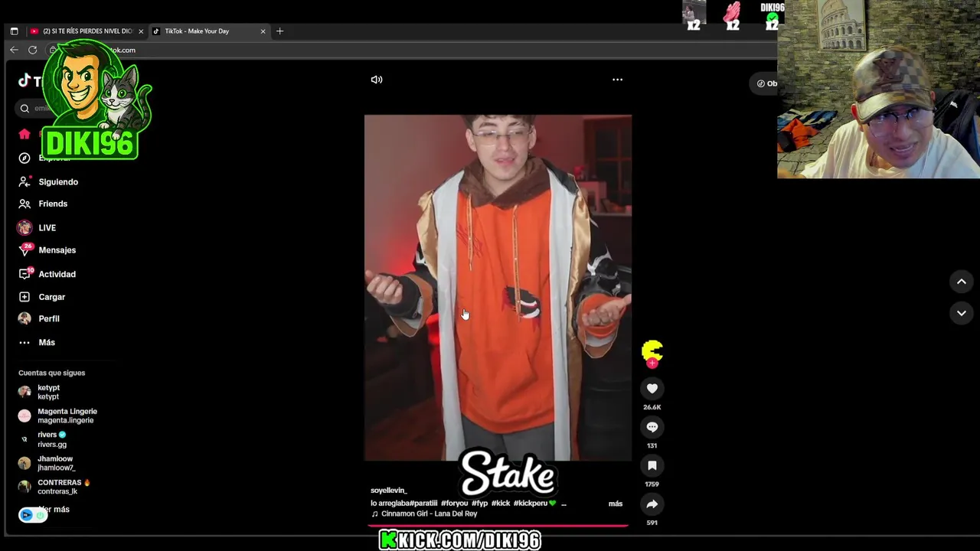Open the Mensajes label
This screenshot has width=980, height=551.
point(57,250)
